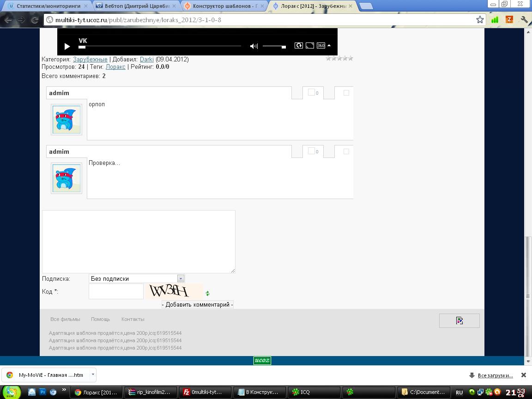
Task: Bookmark this page with star icon
Action: click(x=480, y=20)
